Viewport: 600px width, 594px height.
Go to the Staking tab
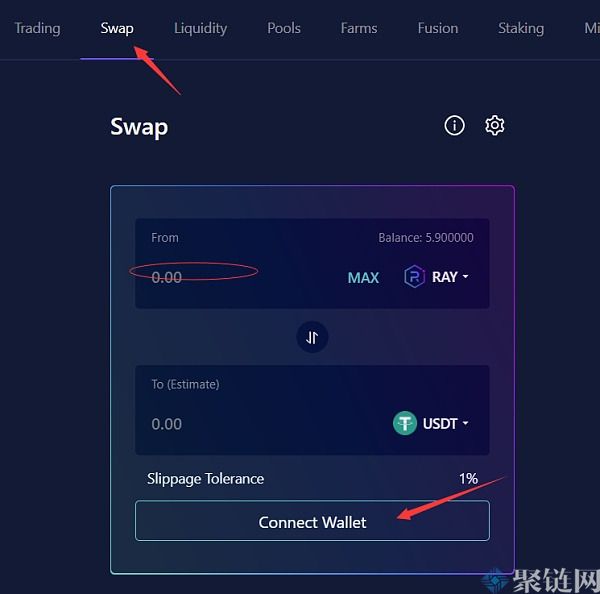point(521,28)
